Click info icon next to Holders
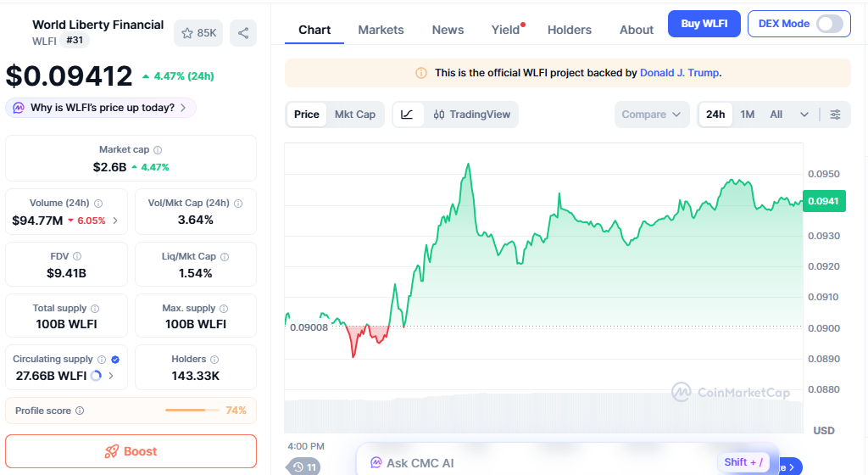Viewport: 868px width, 475px height. [x=214, y=360]
